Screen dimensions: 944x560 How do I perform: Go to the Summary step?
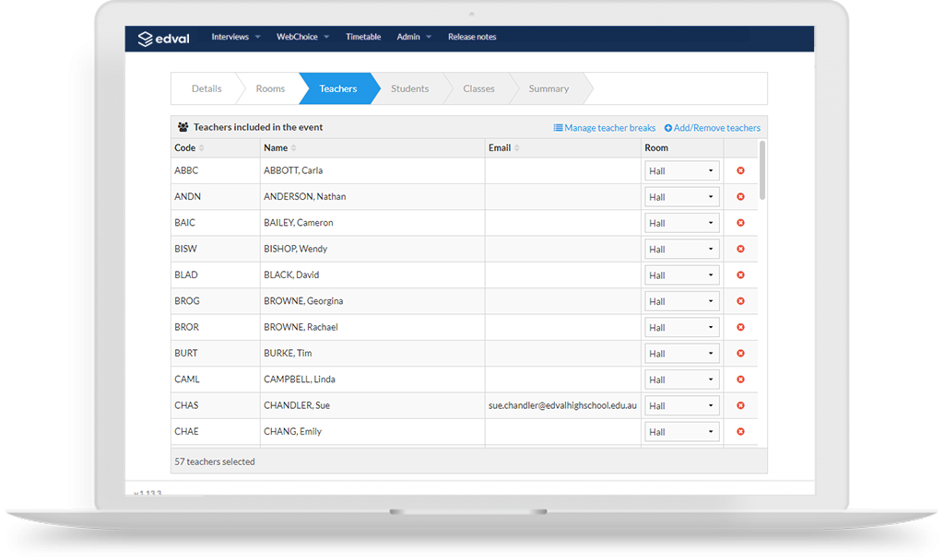pos(549,88)
